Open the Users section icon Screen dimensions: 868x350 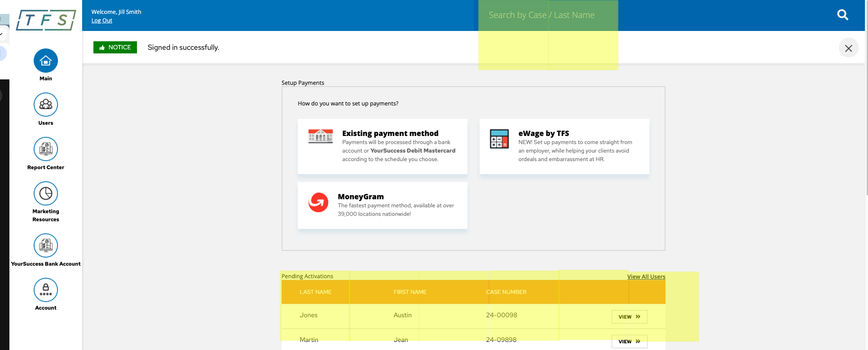coord(46,105)
